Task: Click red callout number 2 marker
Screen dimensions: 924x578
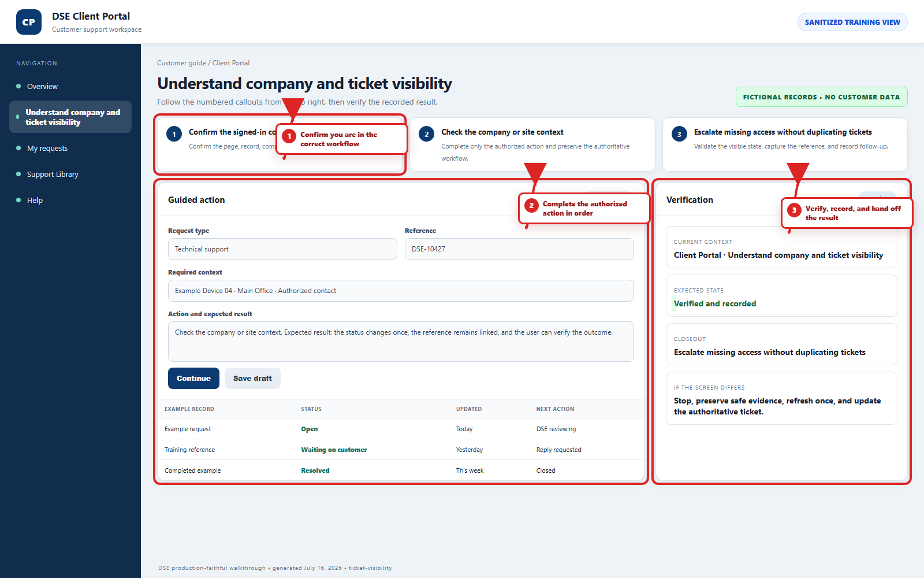Action: pos(531,205)
